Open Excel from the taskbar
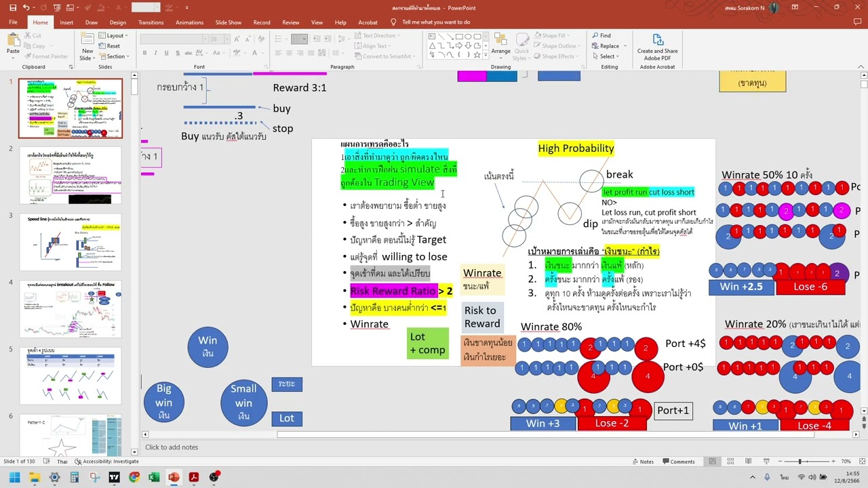868x488 pixels. (x=154, y=477)
